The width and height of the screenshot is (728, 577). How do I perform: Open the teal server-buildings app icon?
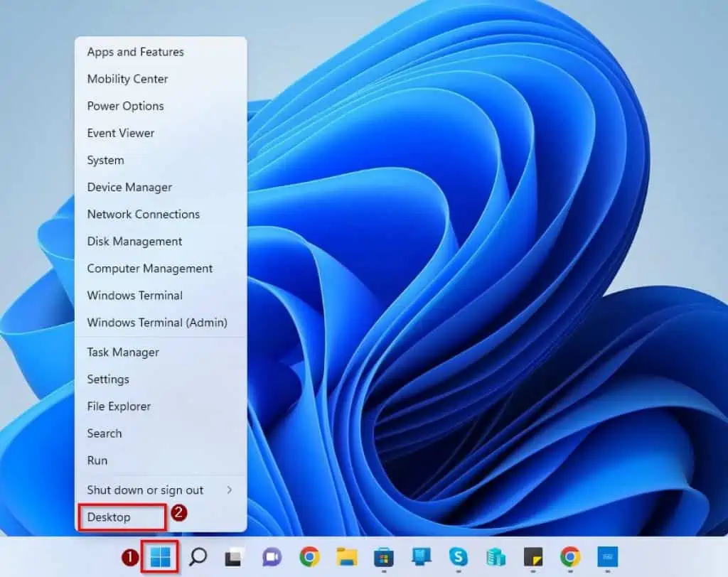coord(496,557)
